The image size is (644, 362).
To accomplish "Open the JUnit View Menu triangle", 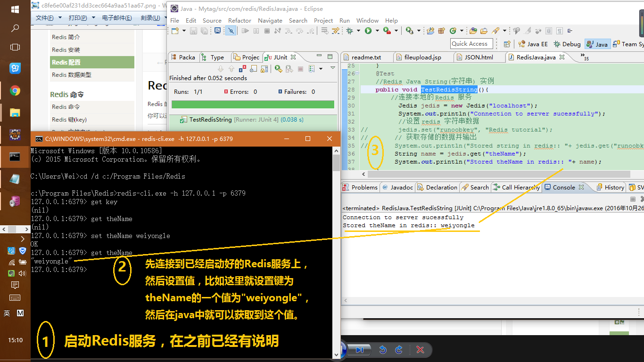I will coord(332,68).
